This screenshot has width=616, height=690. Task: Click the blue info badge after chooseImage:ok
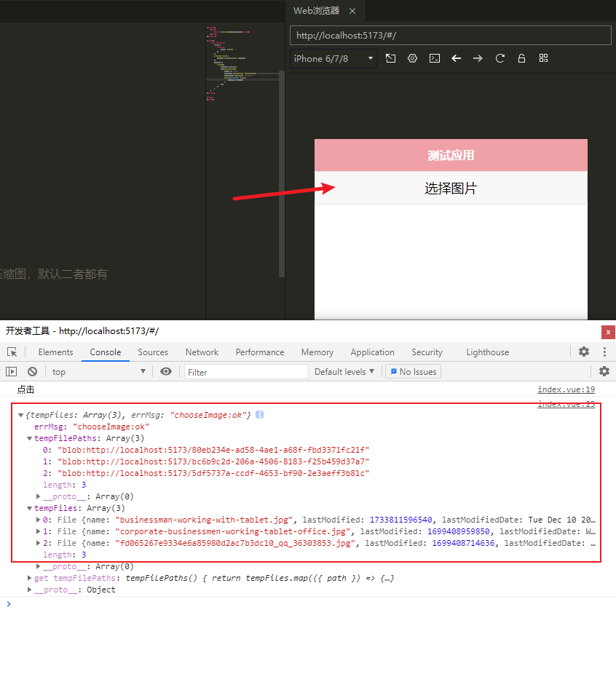tap(260, 415)
